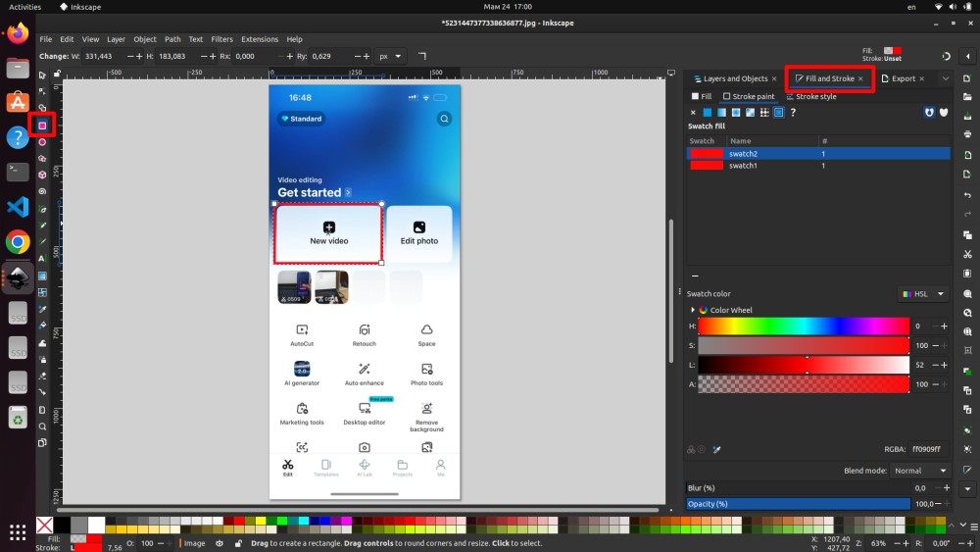Select the 3D Box tool
980x552 pixels.
click(42, 176)
